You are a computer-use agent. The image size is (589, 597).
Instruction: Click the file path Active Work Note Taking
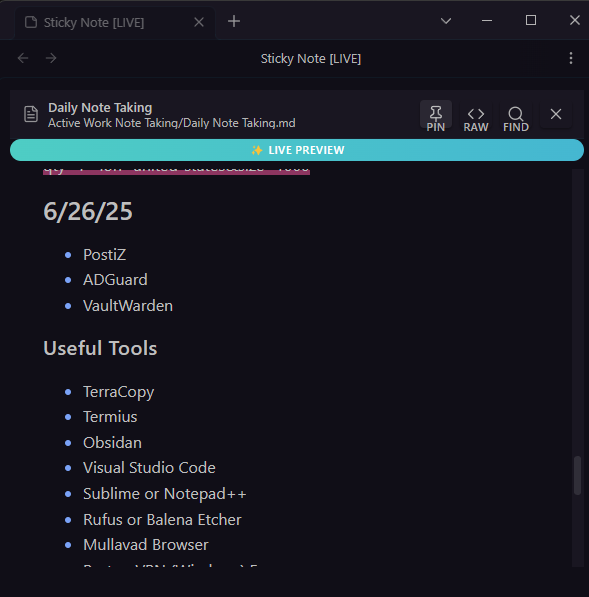click(x=172, y=123)
